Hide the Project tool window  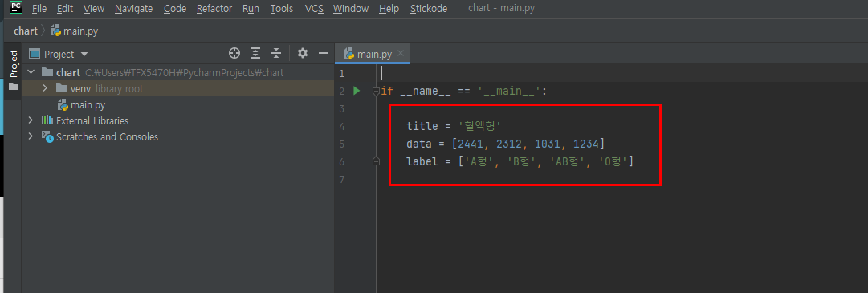click(x=324, y=53)
